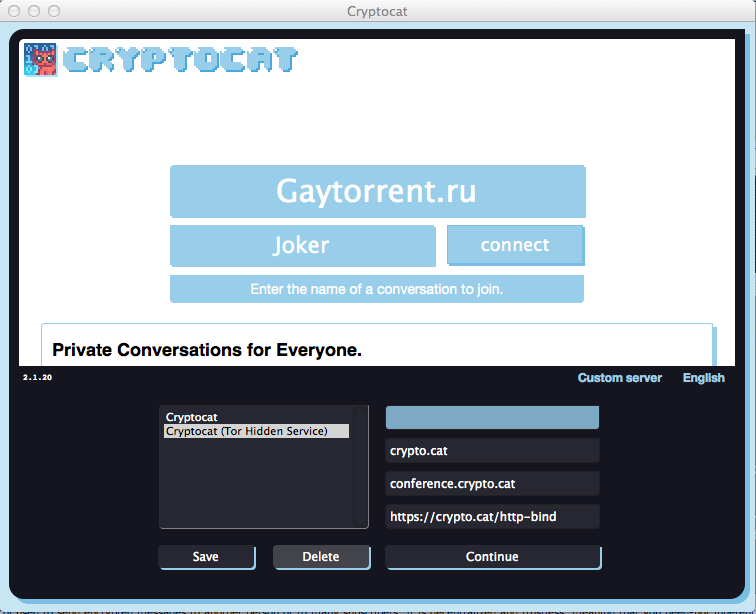The height and width of the screenshot is (614, 756).
Task: Click the 2.1.20 version label
Action: pyautogui.click(x=37, y=378)
